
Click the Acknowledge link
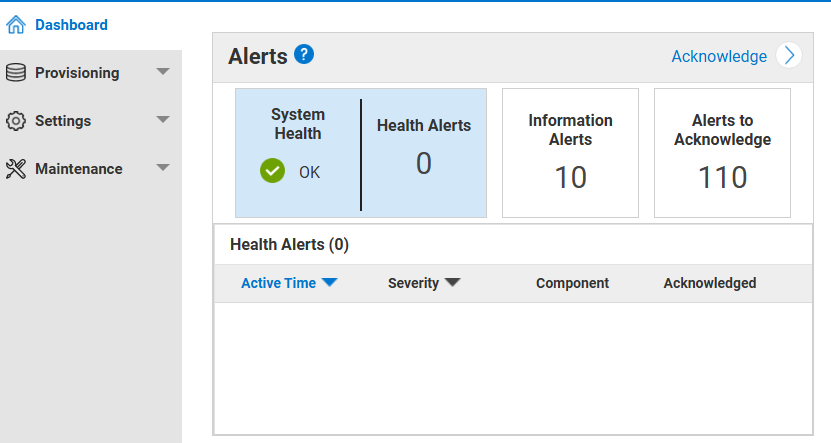719,56
